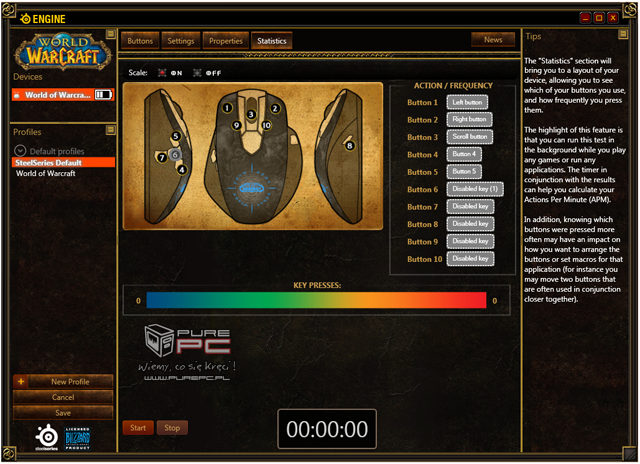Click the Button 4 action box
640x464 pixels.
click(464, 154)
